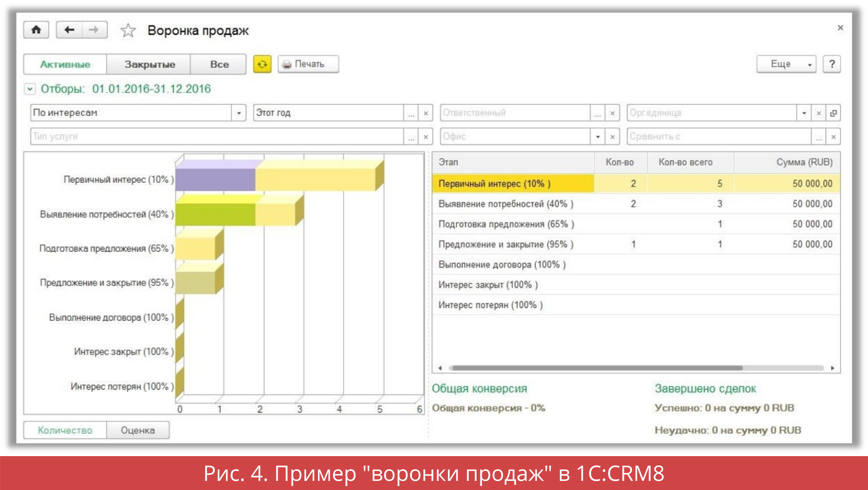Open the По интересам dropdown list
Image resolution: width=868 pixels, height=490 pixels.
pos(238,113)
